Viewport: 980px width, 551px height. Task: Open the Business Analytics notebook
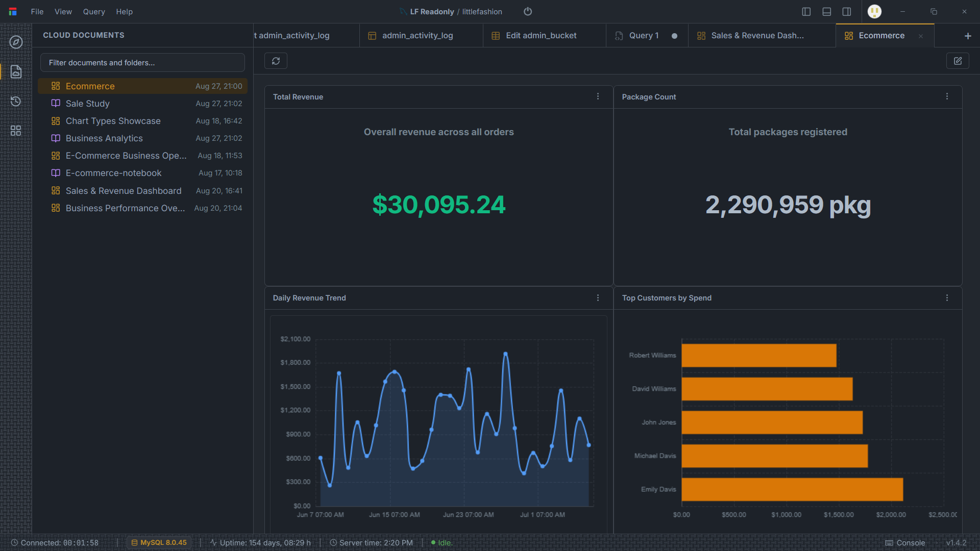point(142,138)
